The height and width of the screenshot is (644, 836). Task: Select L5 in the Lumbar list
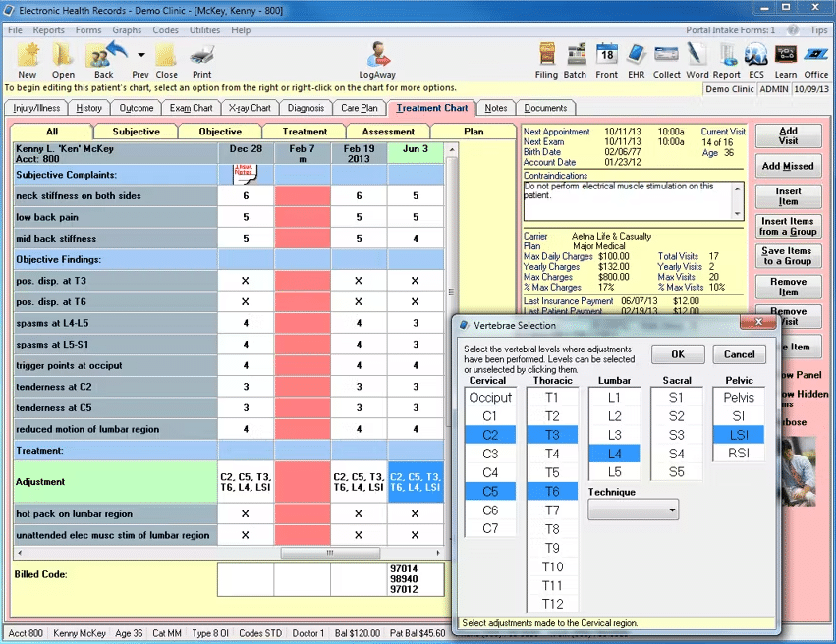pyautogui.click(x=614, y=472)
